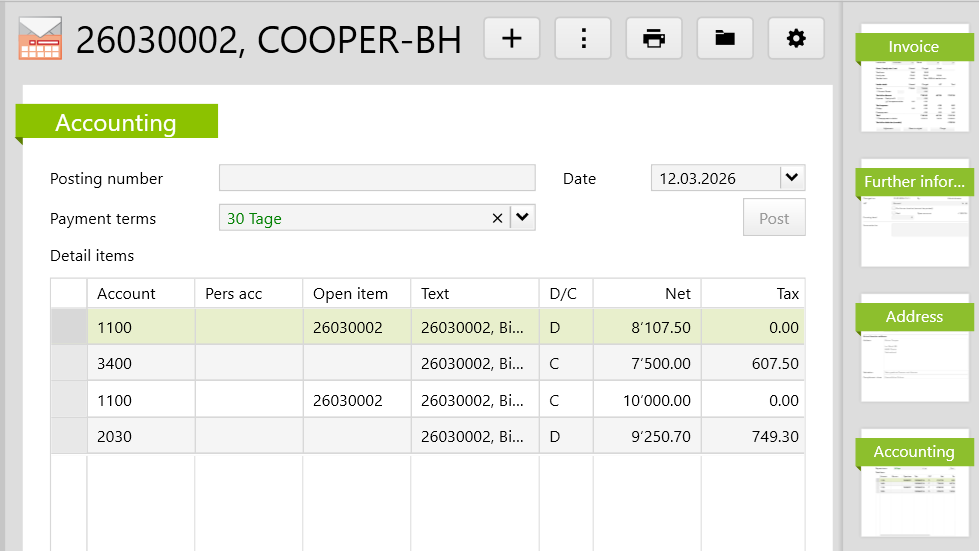Open the three-dot more options menu
Screen dimensions: 979x551
(x=583, y=39)
